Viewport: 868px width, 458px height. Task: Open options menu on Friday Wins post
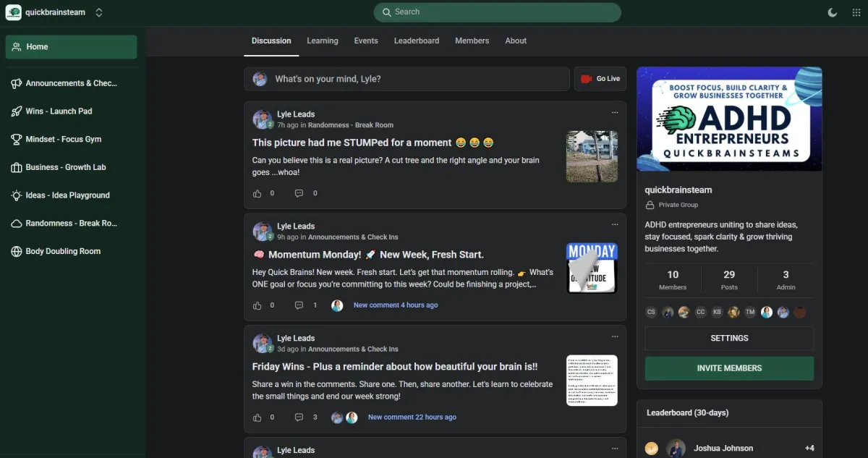[615, 337]
